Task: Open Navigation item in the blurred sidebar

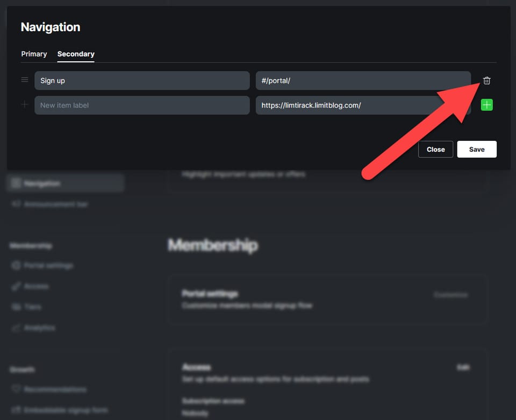Action: 65,183
